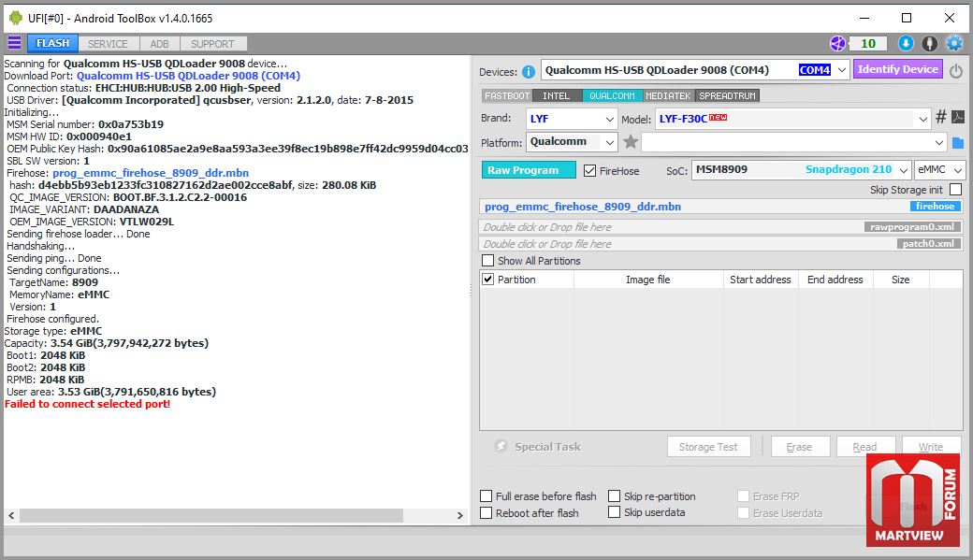
Task: Click the firehose loader file field
Action: [x=721, y=207]
